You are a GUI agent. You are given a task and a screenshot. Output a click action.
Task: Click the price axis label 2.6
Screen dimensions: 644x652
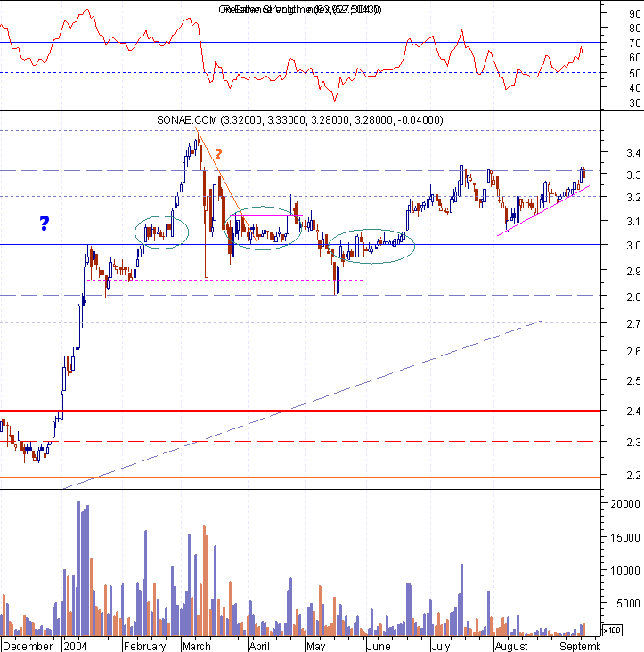pos(633,352)
